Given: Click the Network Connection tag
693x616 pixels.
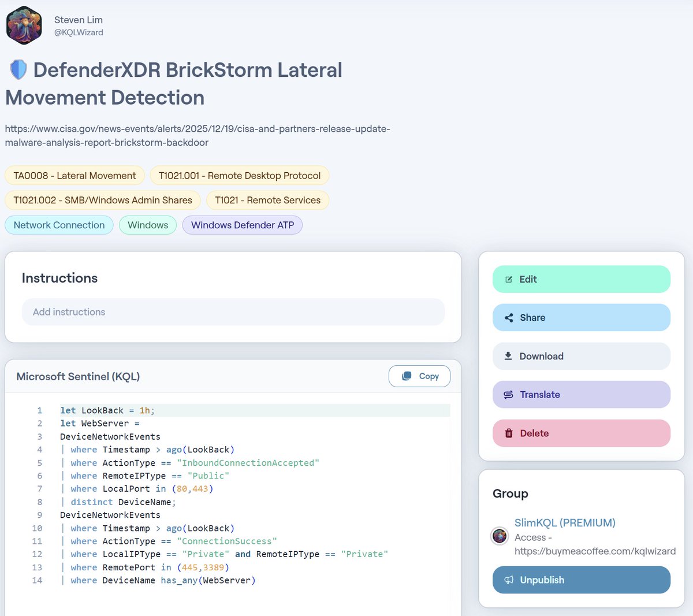Looking at the screenshot, I should pos(59,225).
